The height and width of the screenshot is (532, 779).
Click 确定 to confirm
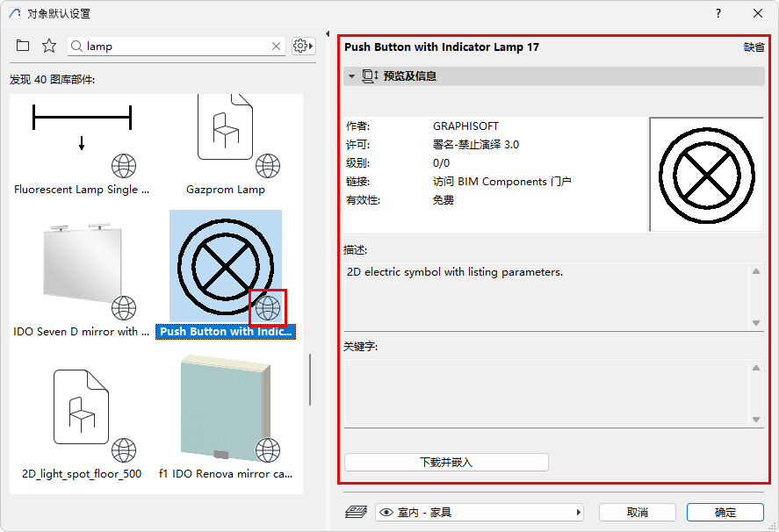coord(725,512)
